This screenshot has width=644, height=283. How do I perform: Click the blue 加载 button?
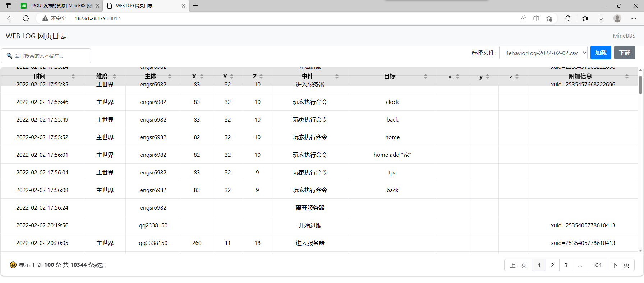tap(601, 53)
